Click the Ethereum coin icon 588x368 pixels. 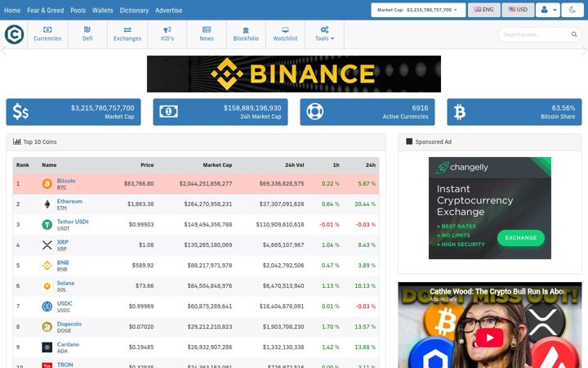47,204
